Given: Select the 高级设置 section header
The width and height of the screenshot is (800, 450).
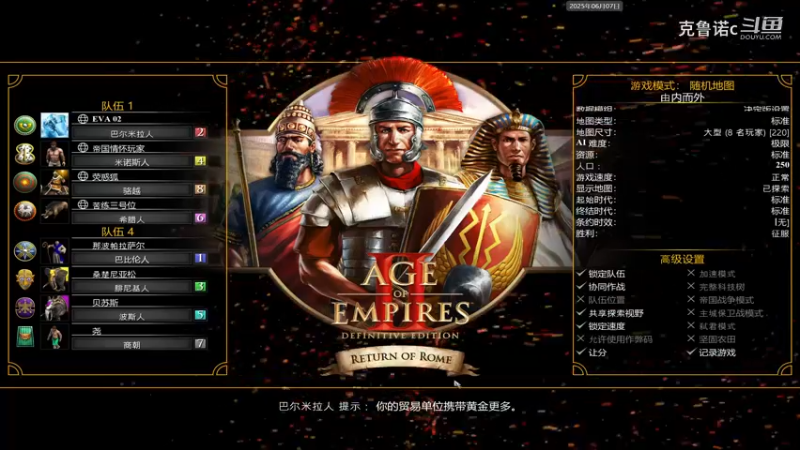Looking at the screenshot, I should pos(682,259).
